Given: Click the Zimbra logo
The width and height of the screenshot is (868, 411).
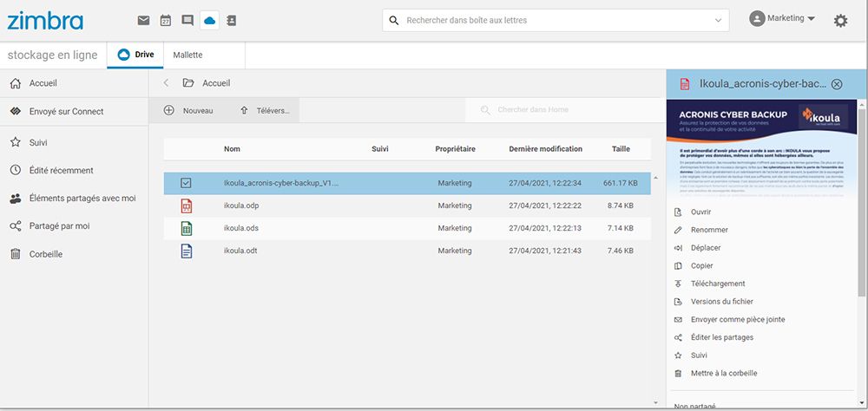Looking at the screenshot, I should (45, 21).
